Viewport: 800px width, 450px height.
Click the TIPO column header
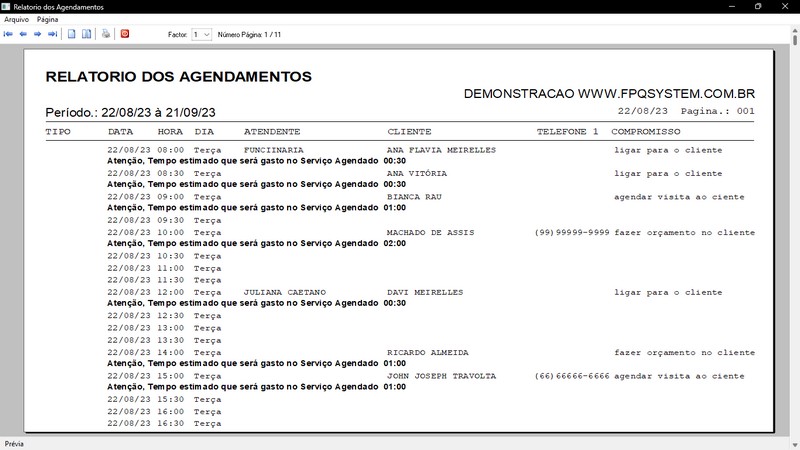tap(58, 132)
